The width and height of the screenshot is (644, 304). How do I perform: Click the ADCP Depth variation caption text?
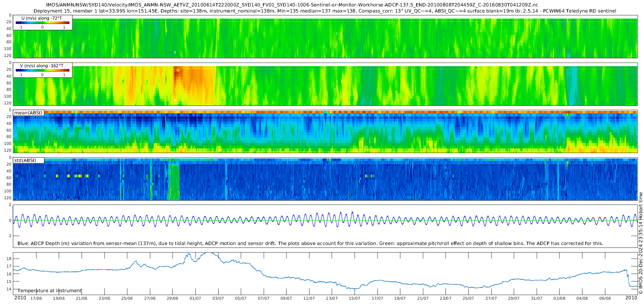[310, 244]
